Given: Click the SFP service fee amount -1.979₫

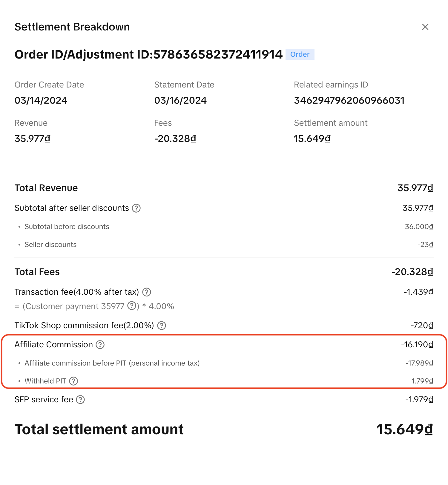Looking at the screenshot, I should tap(419, 400).
